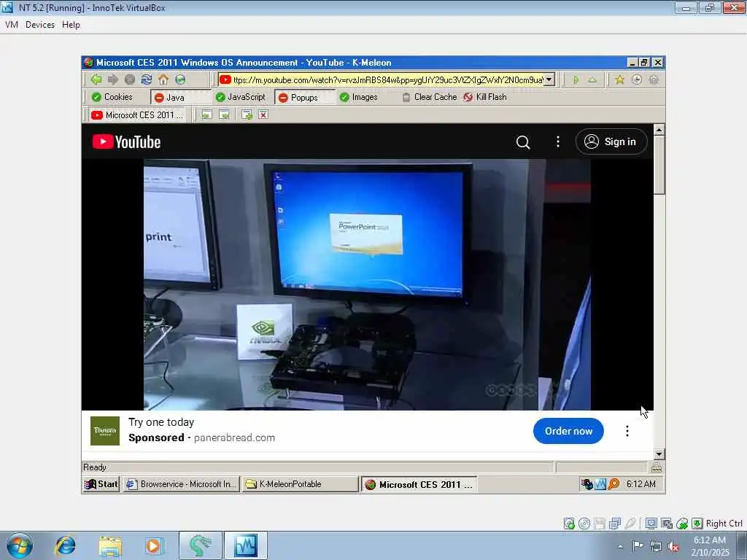Screen dimensions: 747x560
Task: Click the Microsoft CES 2011 guest taskbar button
Action: point(419,484)
